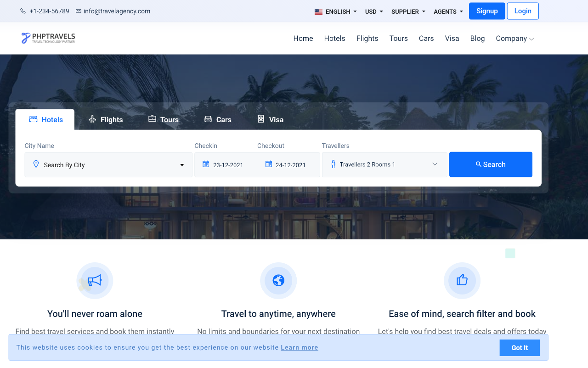Click the megaphone feature icon
588x368 pixels.
[x=95, y=280]
